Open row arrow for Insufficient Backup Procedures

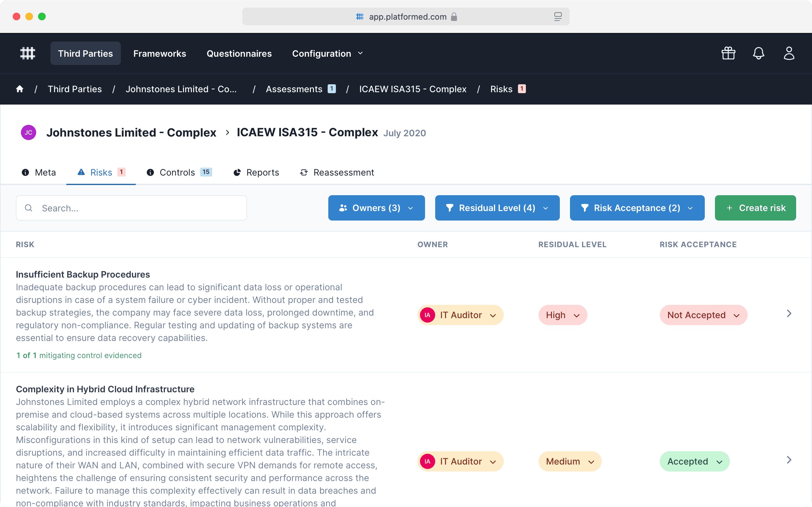point(789,313)
